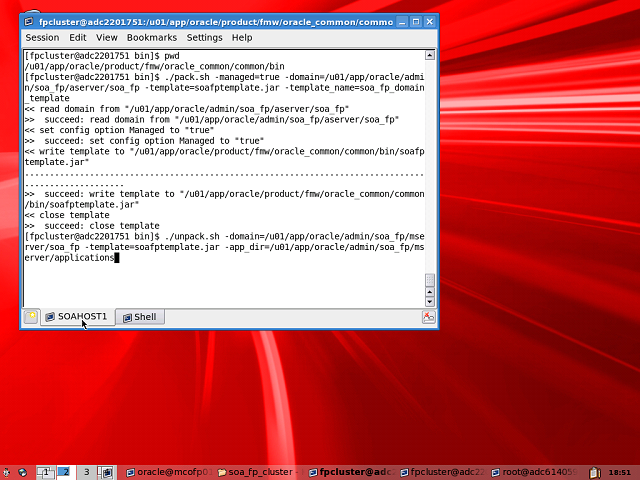
Task: Click the terminal window title bar text
Action: (x=216, y=22)
